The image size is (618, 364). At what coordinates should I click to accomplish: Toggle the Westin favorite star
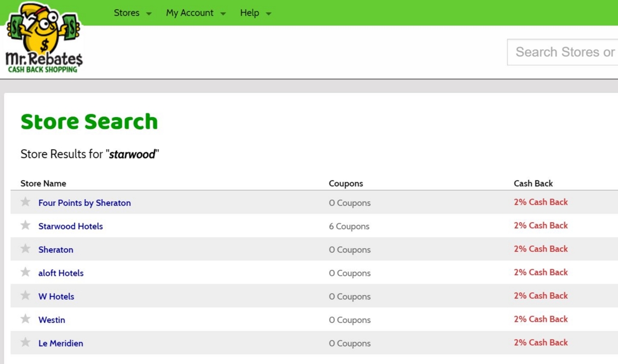pyautogui.click(x=25, y=319)
